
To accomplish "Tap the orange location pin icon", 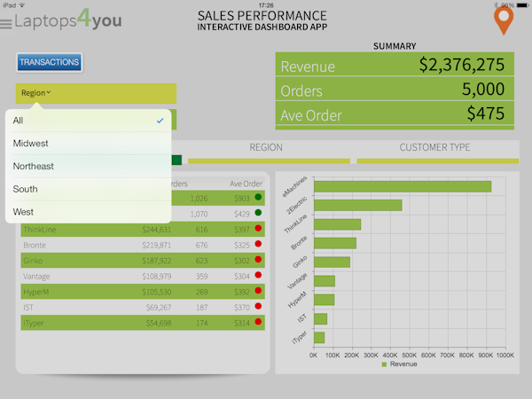I will coord(504,20).
